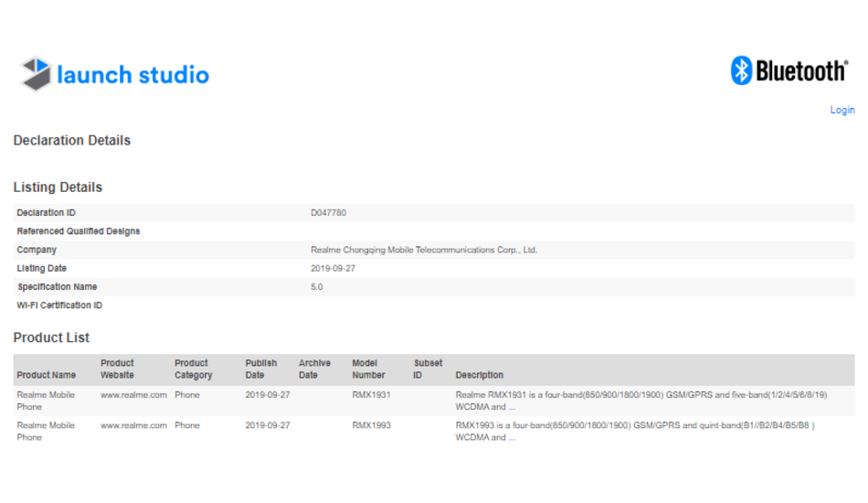Sort by Publish Date column header
This screenshot has height=503, width=868.
pyautogui.click(x=260, y=369)
